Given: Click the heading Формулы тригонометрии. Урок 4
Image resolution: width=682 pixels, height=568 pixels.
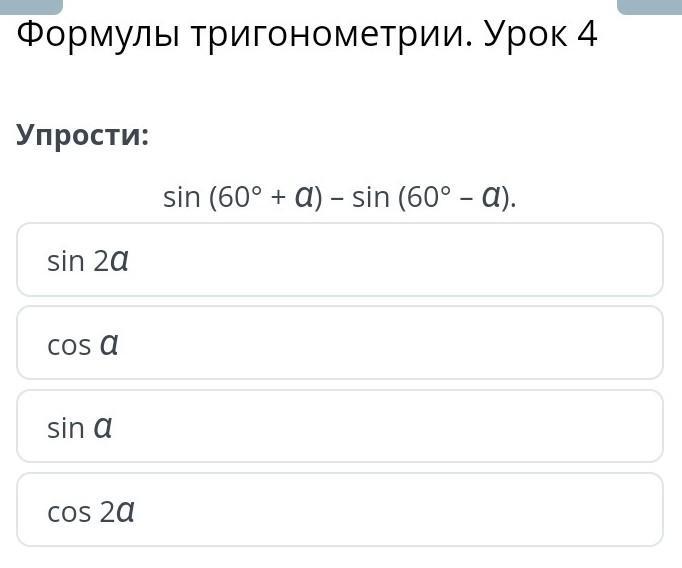Looking at the screenshot, I should pyautogui.click(x=307, y=35).
